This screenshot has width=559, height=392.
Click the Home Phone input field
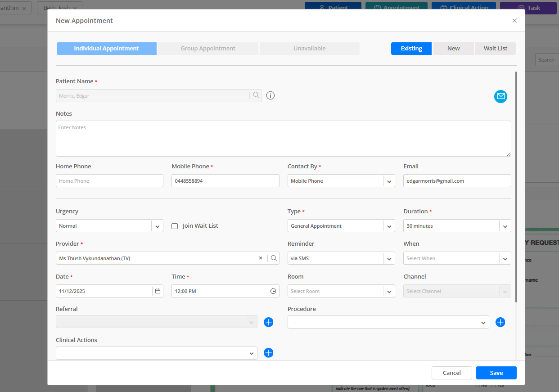tap(109, 181)
